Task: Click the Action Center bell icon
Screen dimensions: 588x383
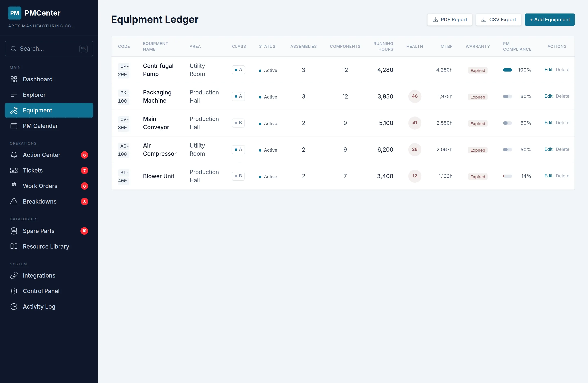Action: [x=14, y=155]
